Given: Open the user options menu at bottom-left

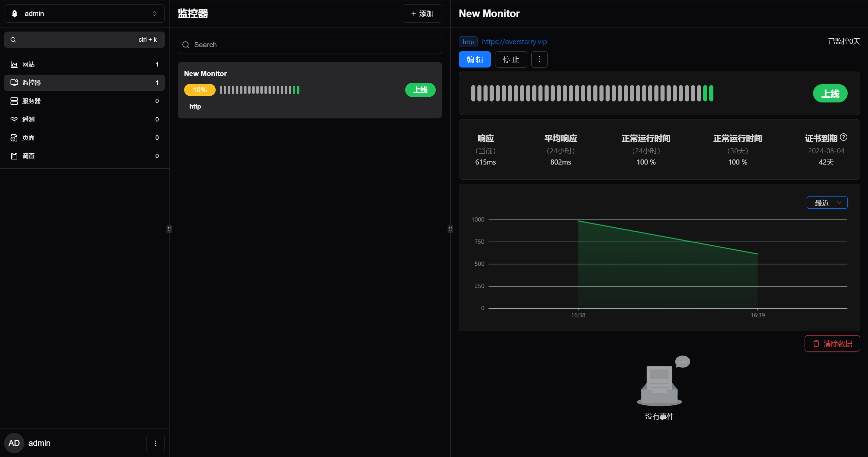Looking at the screenshot, I should (156, 443).
